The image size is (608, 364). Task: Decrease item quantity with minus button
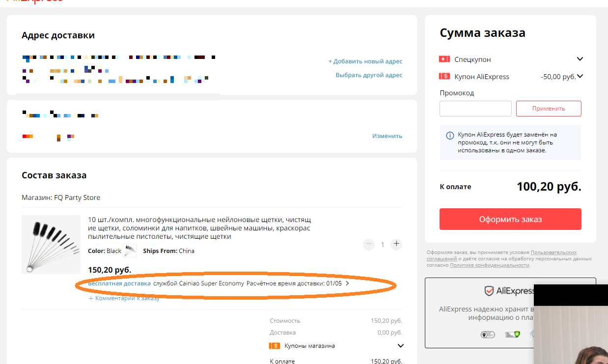[368, 244]
